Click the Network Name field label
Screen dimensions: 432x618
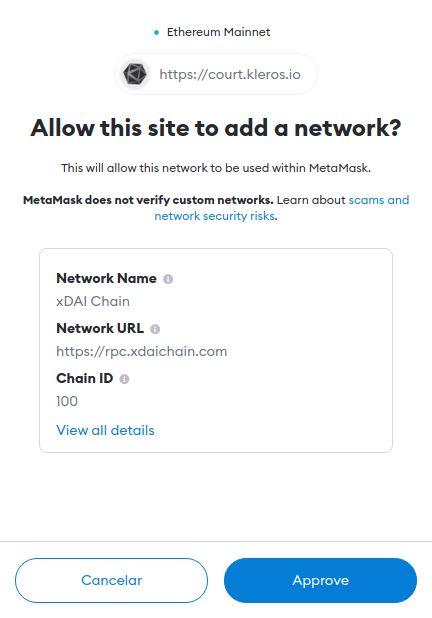coord(106,278)
